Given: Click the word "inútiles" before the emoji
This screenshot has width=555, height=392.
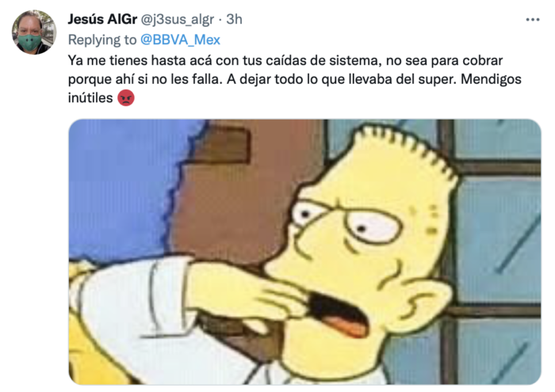Looking at the screenshot, I should pos(90,97).
